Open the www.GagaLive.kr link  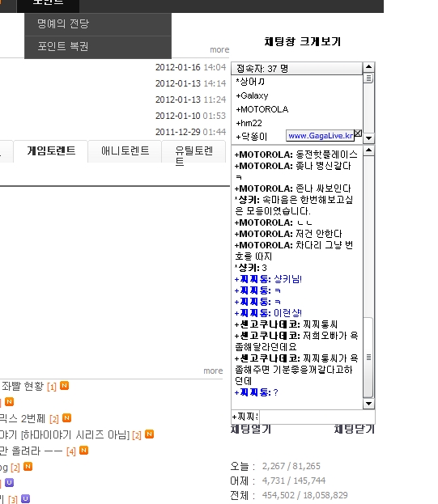[x=321, y=136]
